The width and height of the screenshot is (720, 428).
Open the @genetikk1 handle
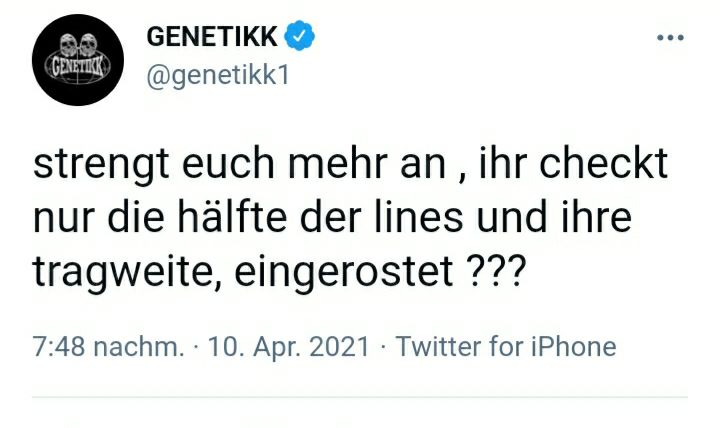tap(218, 75)
